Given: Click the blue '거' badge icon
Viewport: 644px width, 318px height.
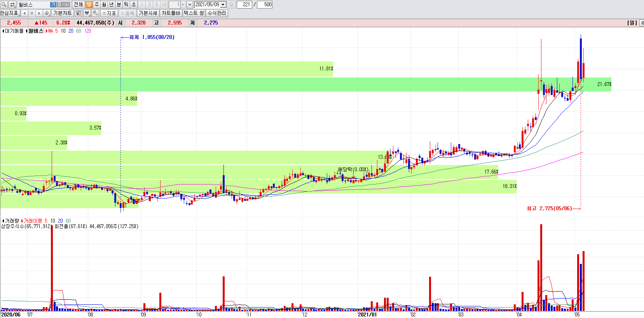Looking at the screenshot, I should [x=53, y=5].
